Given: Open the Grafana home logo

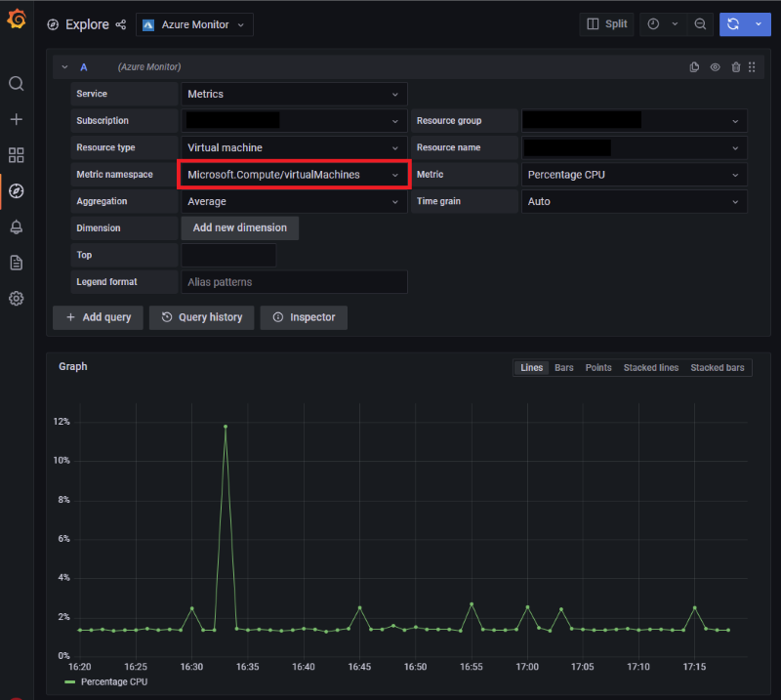Looking at the screenshot, I should coord(17,19).
